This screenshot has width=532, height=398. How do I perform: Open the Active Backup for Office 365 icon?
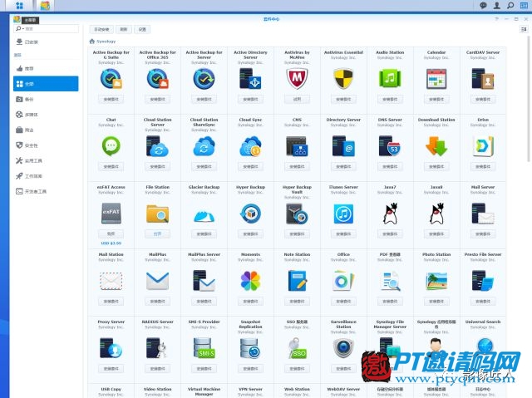tap(157, 79)
